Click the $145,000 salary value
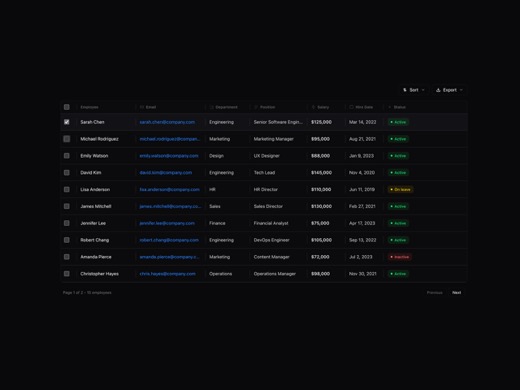 click(x=321, y=173)
